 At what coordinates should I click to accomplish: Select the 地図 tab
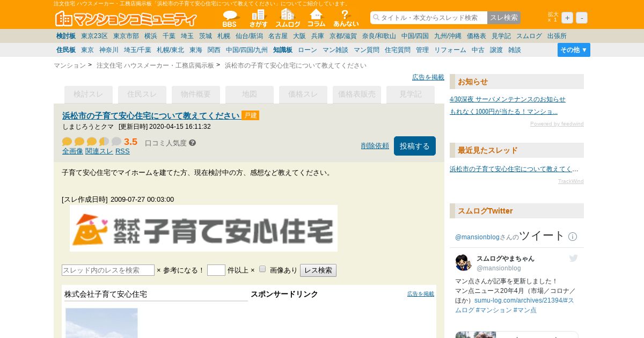point(250,94)
